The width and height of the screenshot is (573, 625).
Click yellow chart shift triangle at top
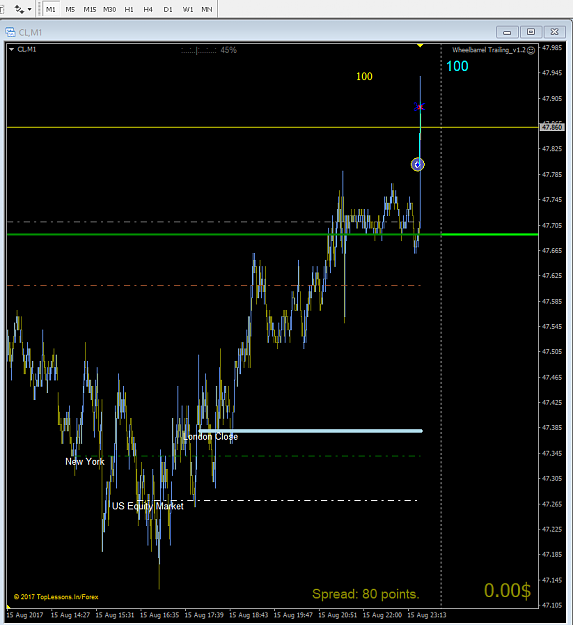click(420, 45)
